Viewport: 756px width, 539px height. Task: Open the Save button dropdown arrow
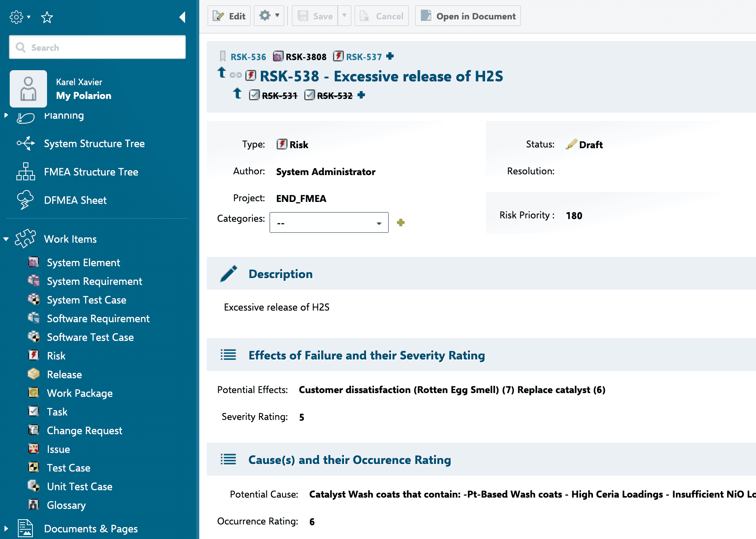point(344,16)
